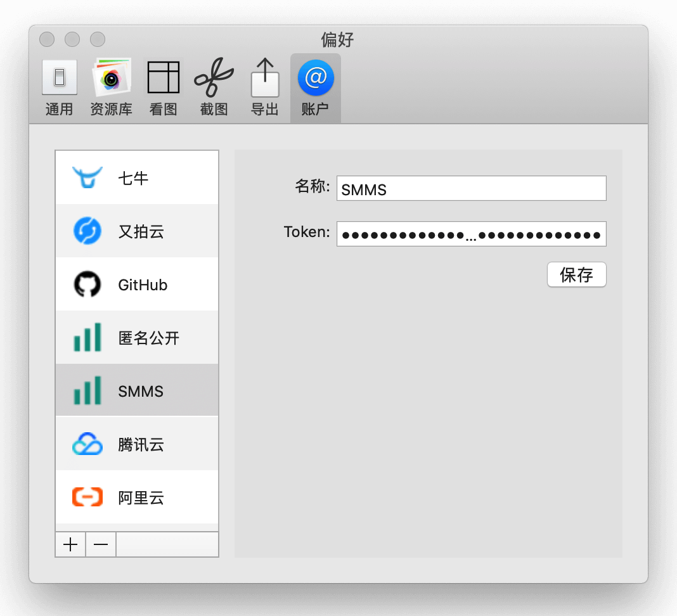Image resolution: width=677 pixels, height=616 pixels.
Task: Remove selected account with minus button
Action: pyautogui.click(x=101, y=544)
